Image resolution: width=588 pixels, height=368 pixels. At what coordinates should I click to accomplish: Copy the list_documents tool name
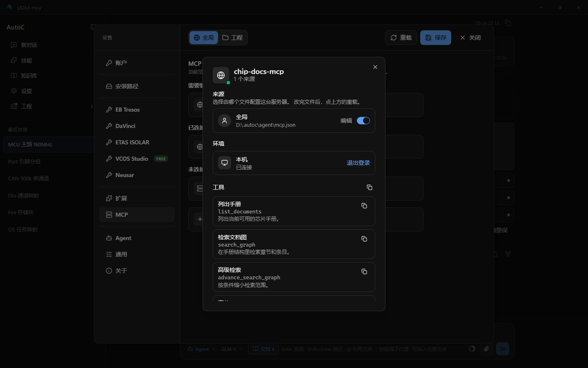(364, 206)
